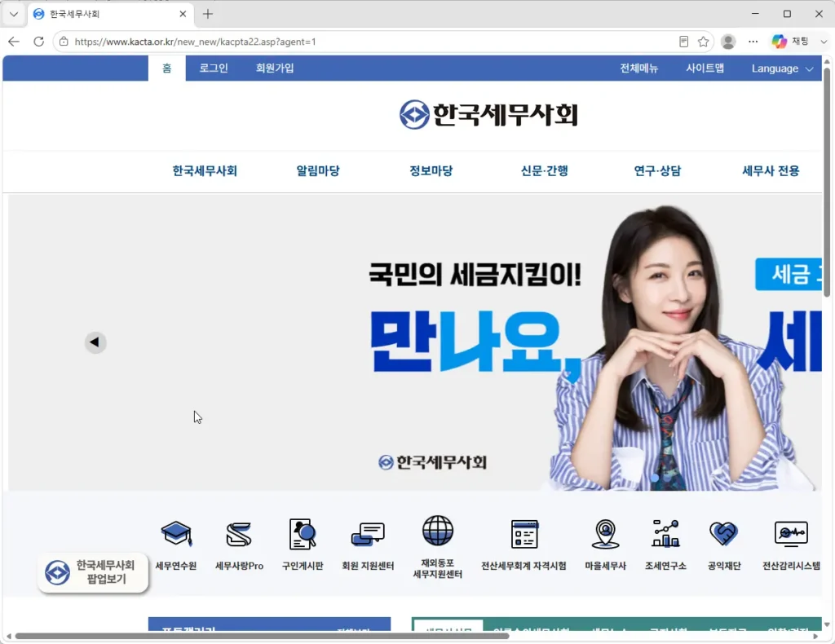Open the 회원 지원센터 chat icon
The width and height of the screenshot is (835, 644).
368,534
